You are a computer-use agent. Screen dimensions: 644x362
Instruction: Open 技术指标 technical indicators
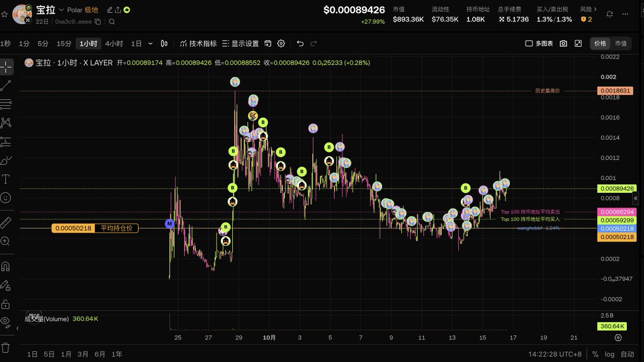point(198,44)
